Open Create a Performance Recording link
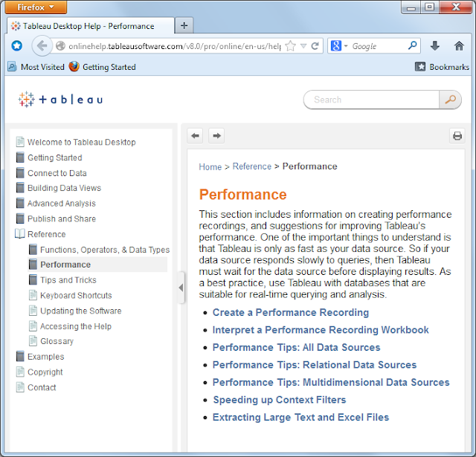 (x=291, y=312)
